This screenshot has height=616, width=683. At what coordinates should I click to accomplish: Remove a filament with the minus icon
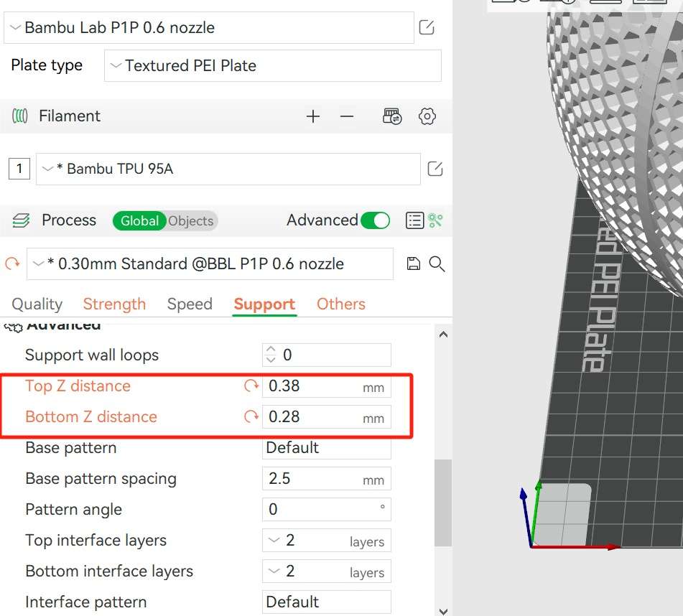(x=347, y=116)
